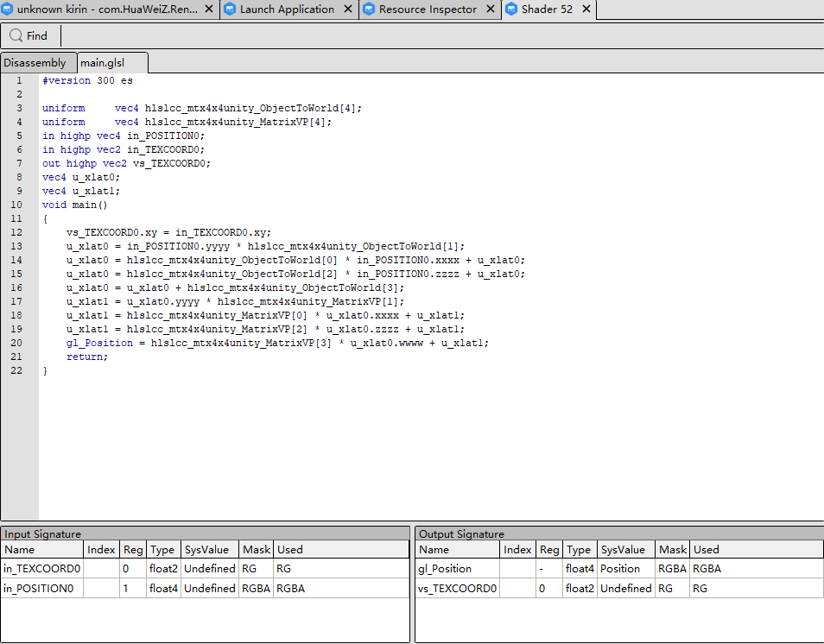
Task: Click the SysValue column header in Output Signature
Action: (624, 549)
